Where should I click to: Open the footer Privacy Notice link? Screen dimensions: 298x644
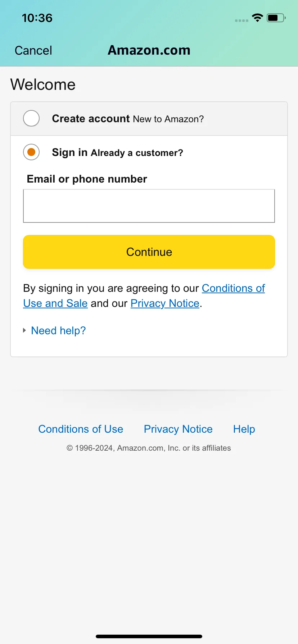178,429
